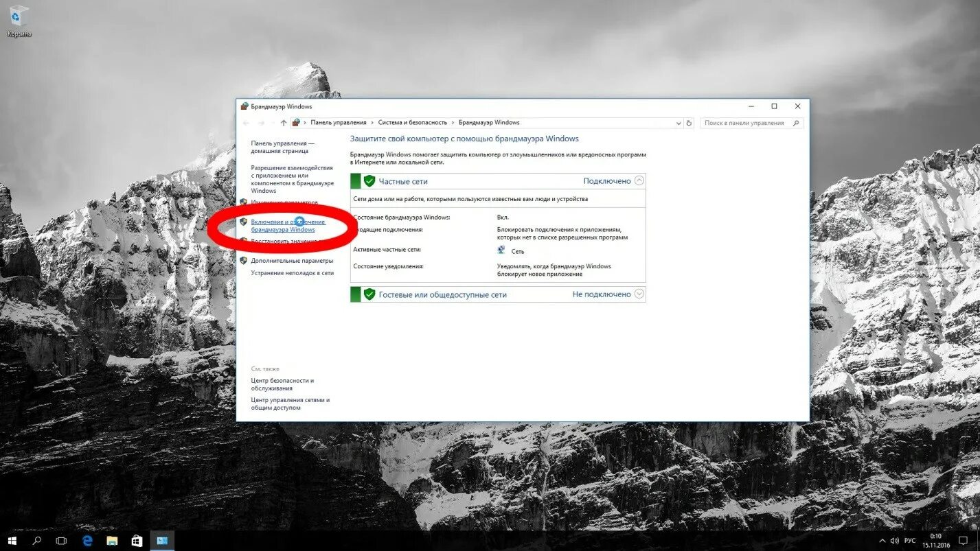
Task: Click the heading Защитите свой компьютер
Action: coord(464,139)
